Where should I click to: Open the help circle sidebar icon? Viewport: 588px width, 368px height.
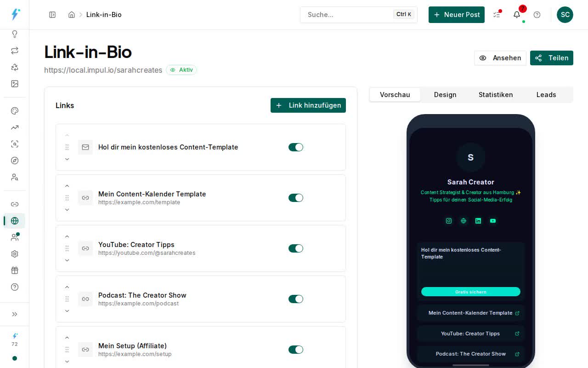15,287
